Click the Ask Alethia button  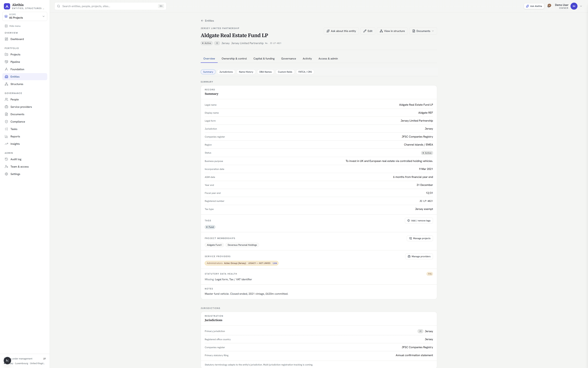tap(534, 6)
